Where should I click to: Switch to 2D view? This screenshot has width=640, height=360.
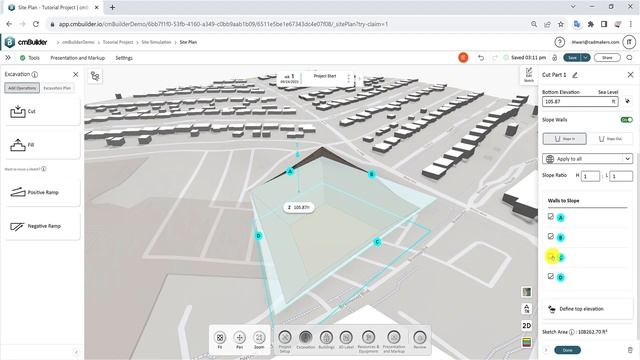pyautogui.click(x=527, y=325)
